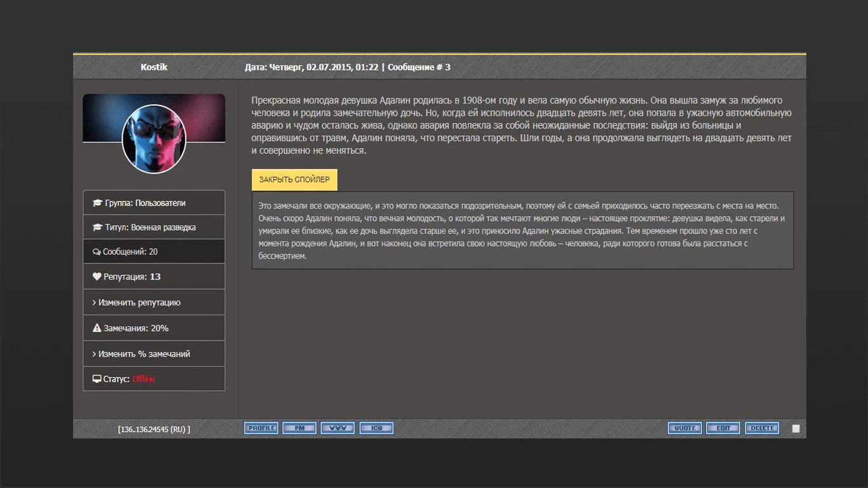Click the date text Четверг, 02.07.2015, 01:22
Image resolution: width=868 pixels, height=488 pixels.
323,67
